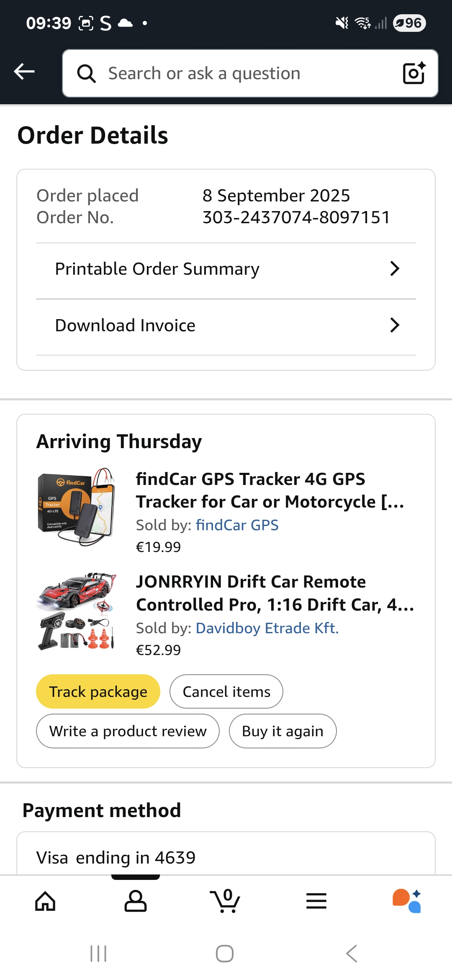The width and height of the screenshot is (452, 980).
Task: Open Download Invoice chevron
Action: [x=394, y=325]
